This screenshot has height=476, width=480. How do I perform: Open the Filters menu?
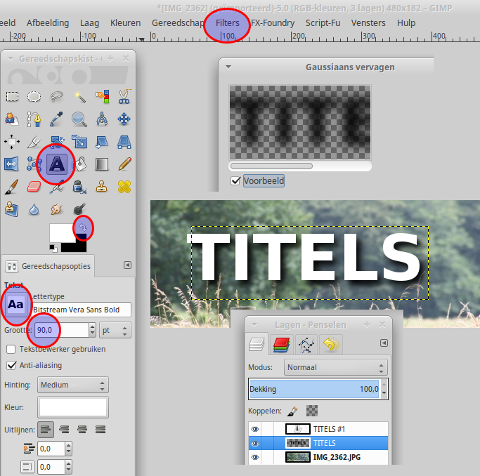tap(227, 23)
